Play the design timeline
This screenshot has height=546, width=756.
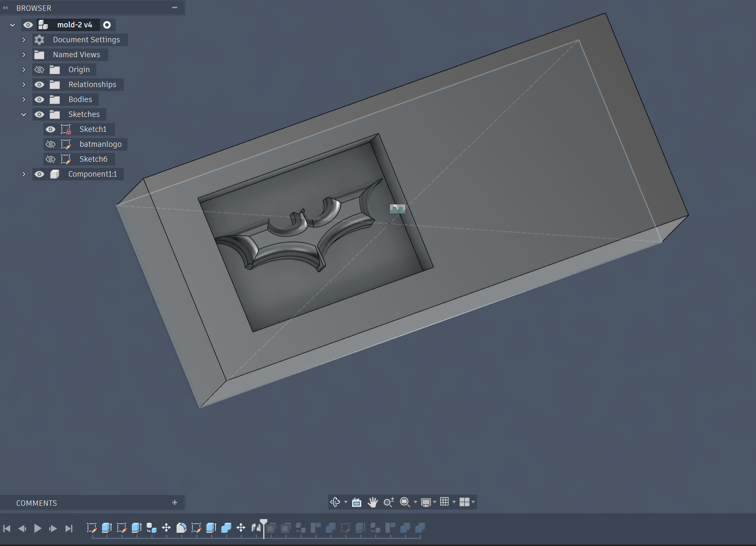point(38,528)
